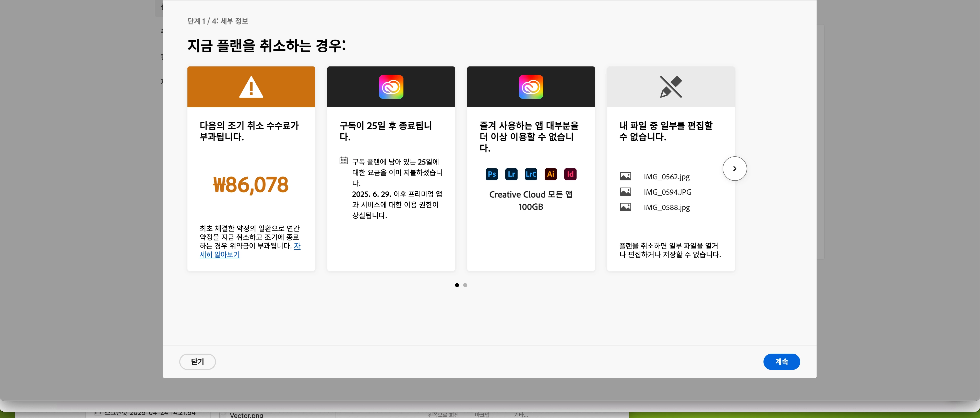Click the crossed-out pen edit icon
Viewport: 980px width, 418px height.
[x=670, y=87]
